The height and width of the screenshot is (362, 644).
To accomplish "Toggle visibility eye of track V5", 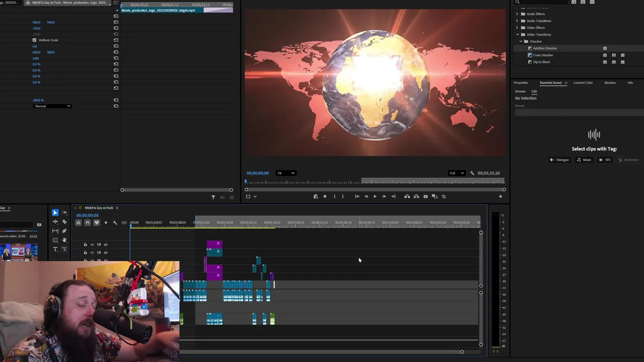I will 106,252.
